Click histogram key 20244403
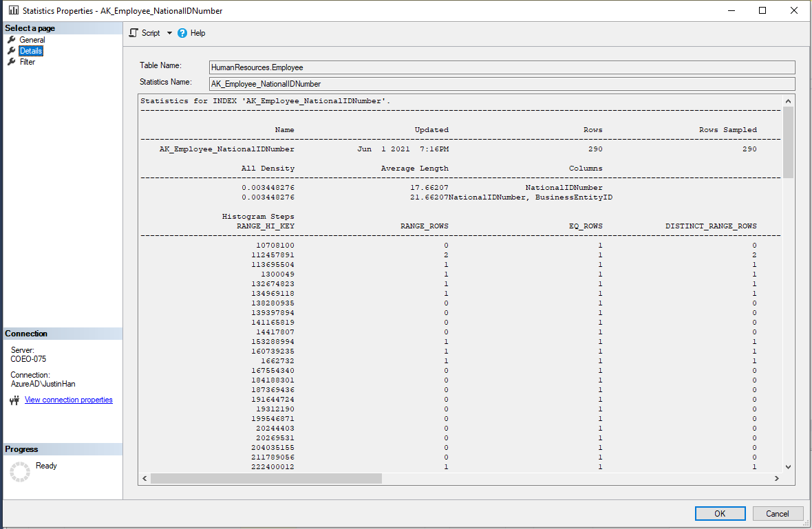812x529 pixels. click(275, 428)
